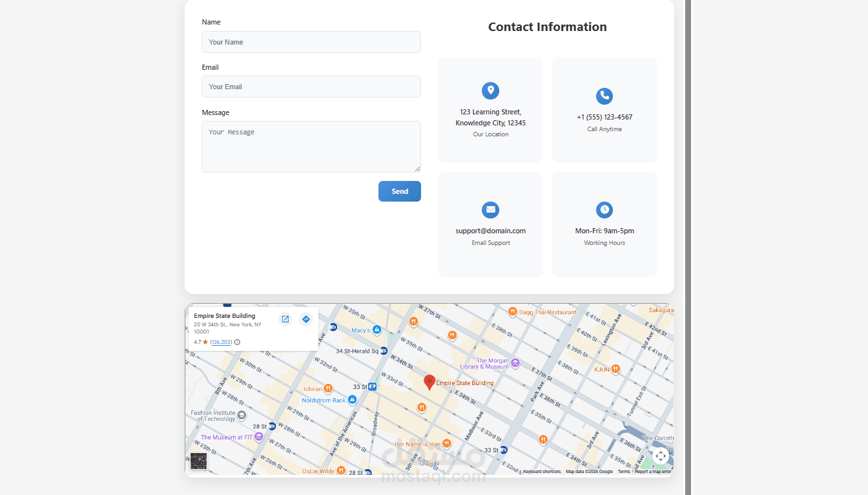This screenshot has width=868, height=495.
Task: Click the Your Name input field
Action: tap(311, 42)
